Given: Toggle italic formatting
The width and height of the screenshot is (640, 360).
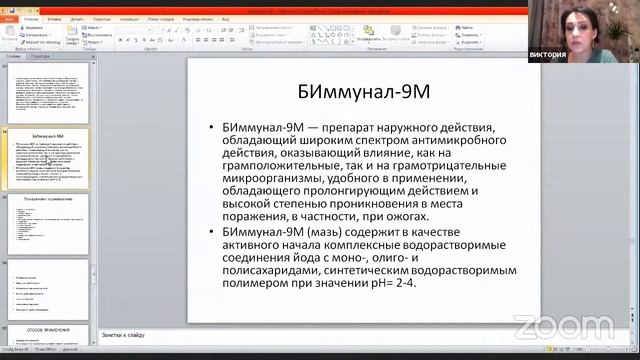Looking at the screenshot, I should coord(128,40).
